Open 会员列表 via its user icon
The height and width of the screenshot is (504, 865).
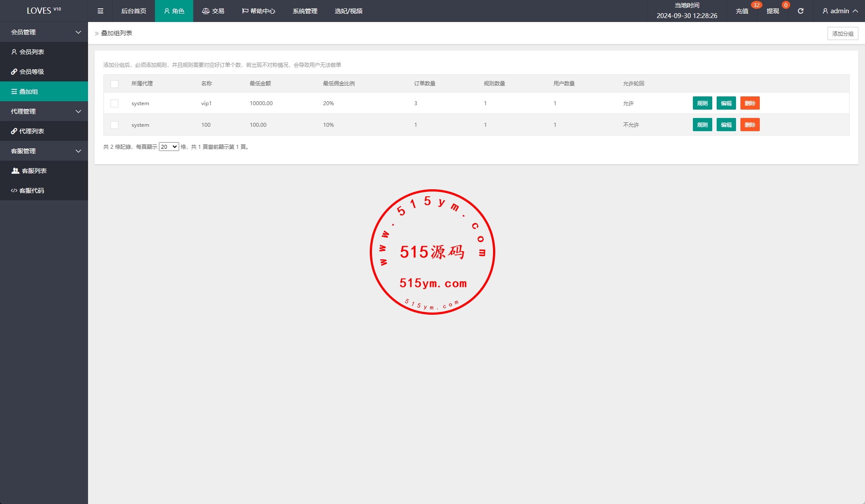[14, 52]
